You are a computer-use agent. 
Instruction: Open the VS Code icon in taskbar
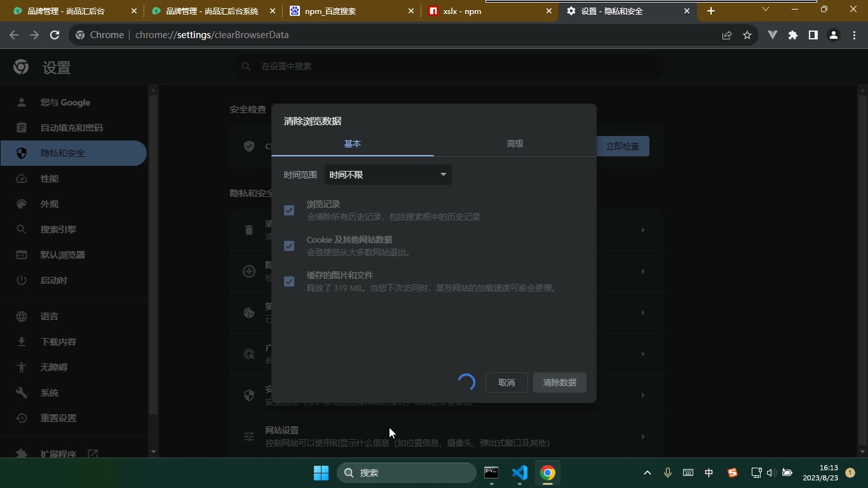[520, 473]
